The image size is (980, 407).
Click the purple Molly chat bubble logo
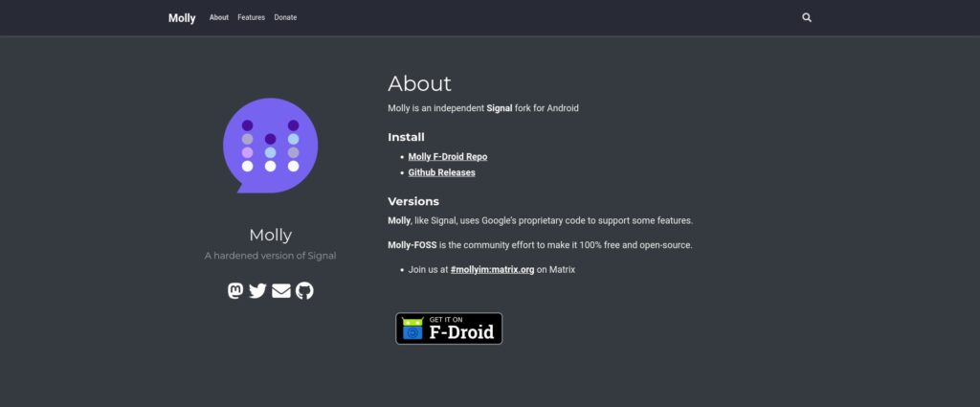[x=270, y=146]
